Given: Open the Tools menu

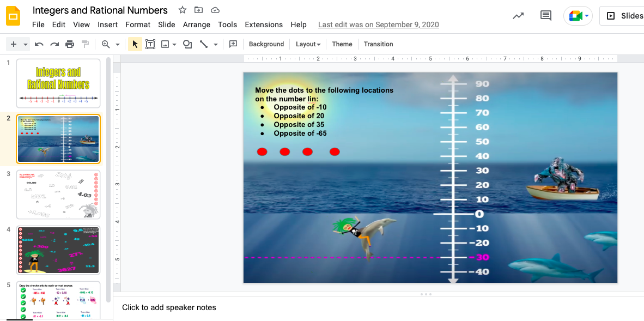Looking at the screenshot, I should coord(227,25).
